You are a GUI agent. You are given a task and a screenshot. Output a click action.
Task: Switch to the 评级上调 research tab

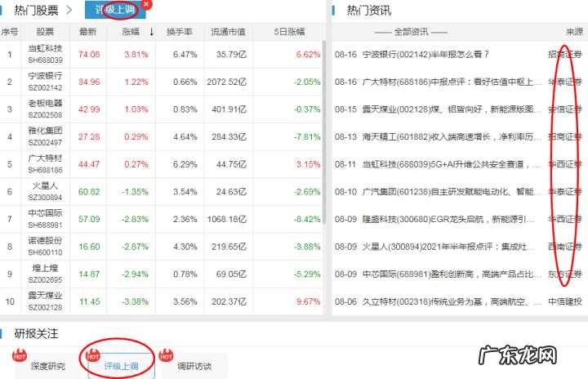click(x=121, y=366)
